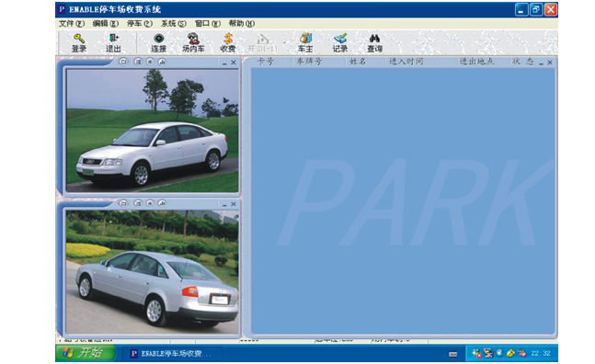Expand the dropdown arrow beside 开(01-1)
595x364 pixels.
click(x=284, y=42)
